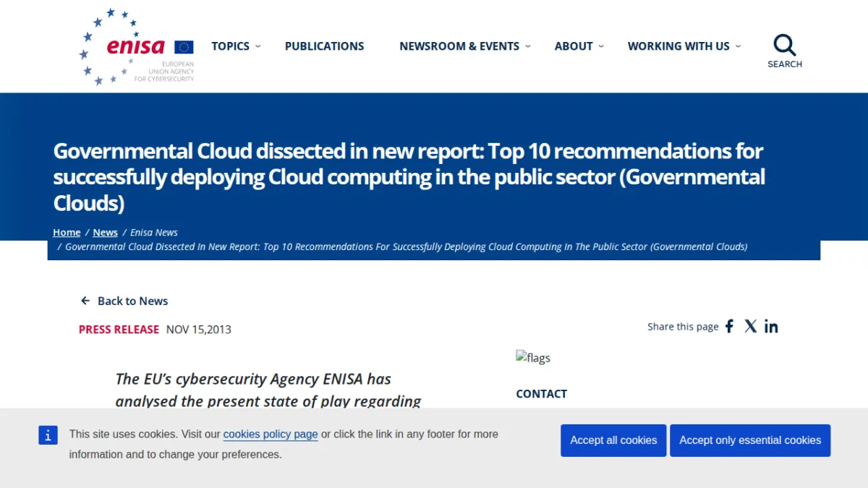Open the Search magnifier icon
The width and height of the screenshot is (868, 488).
[785, 45]
